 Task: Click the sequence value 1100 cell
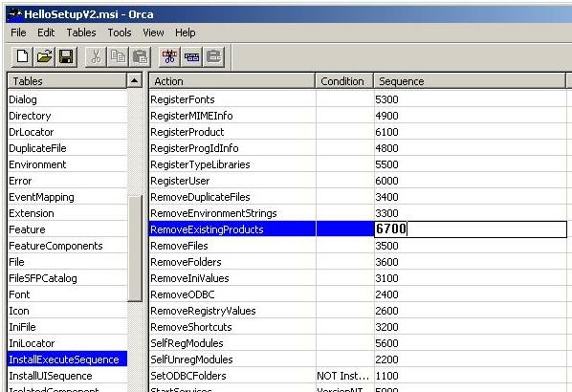pos(471,376)
